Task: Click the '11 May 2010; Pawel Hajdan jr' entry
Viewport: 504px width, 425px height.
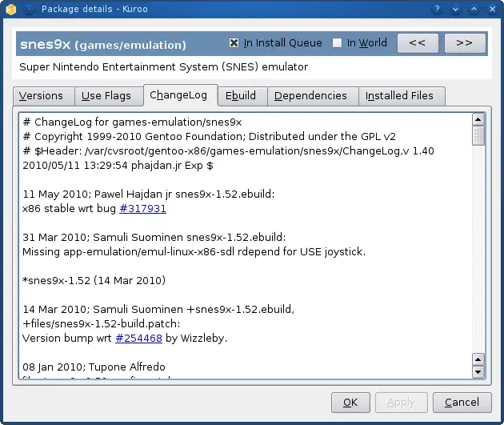Action: click(x=149, y=194)
